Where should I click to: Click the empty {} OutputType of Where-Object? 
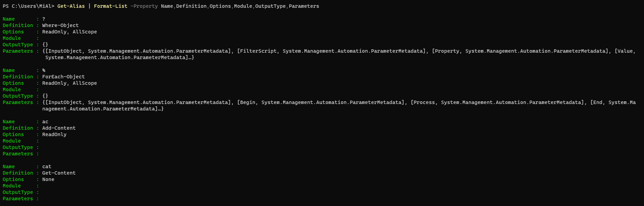point(45,45)
